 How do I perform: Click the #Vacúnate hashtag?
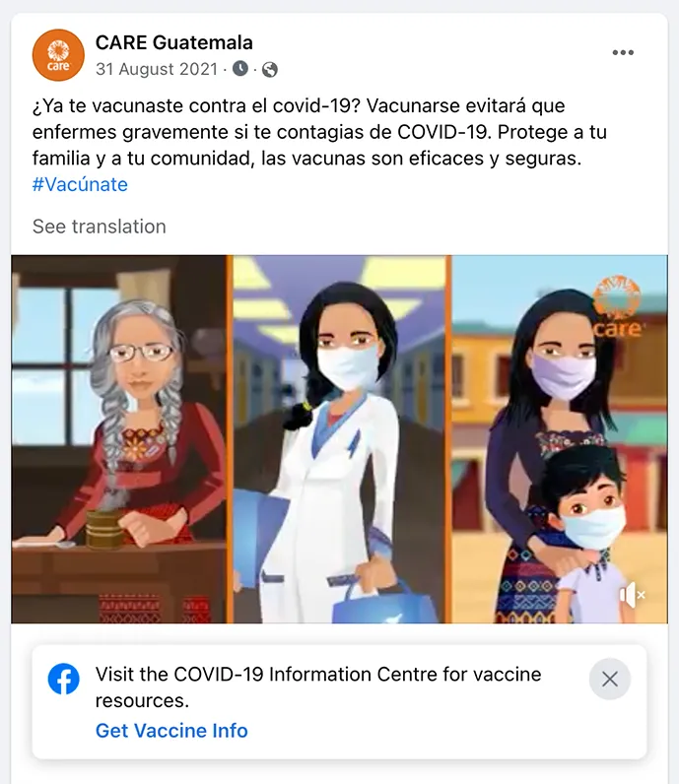click(x=80, y=184)
